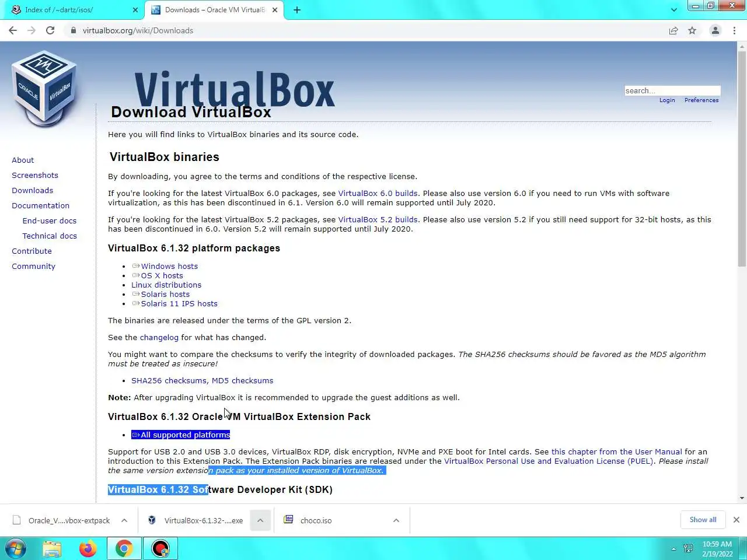Expand options for the VirtualBox-6.1.32 exe download

point(260,520)
